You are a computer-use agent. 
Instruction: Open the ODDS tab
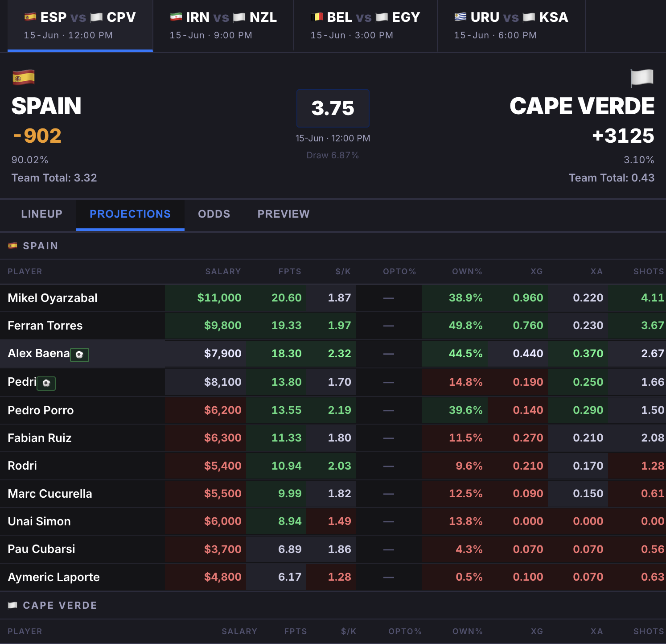[x=214, y=214]
